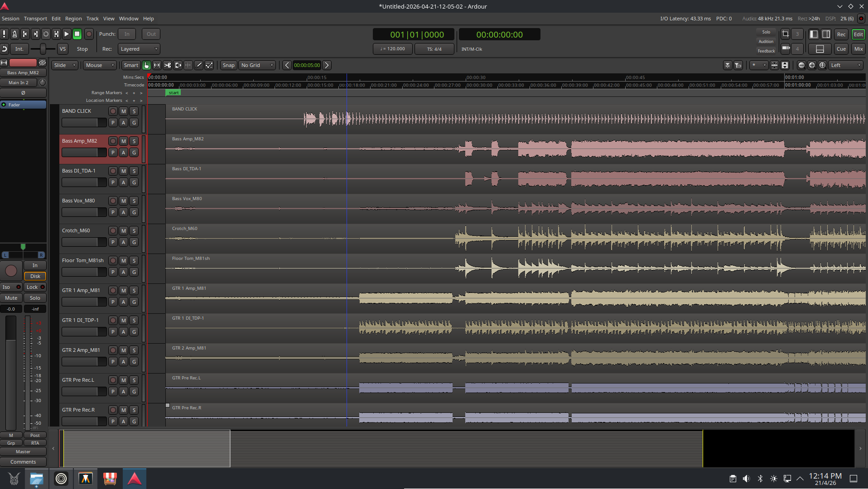Nudge playhead backward arrow
The height and width of the screenshot is (489, 868).
click(x=287, y=65)
